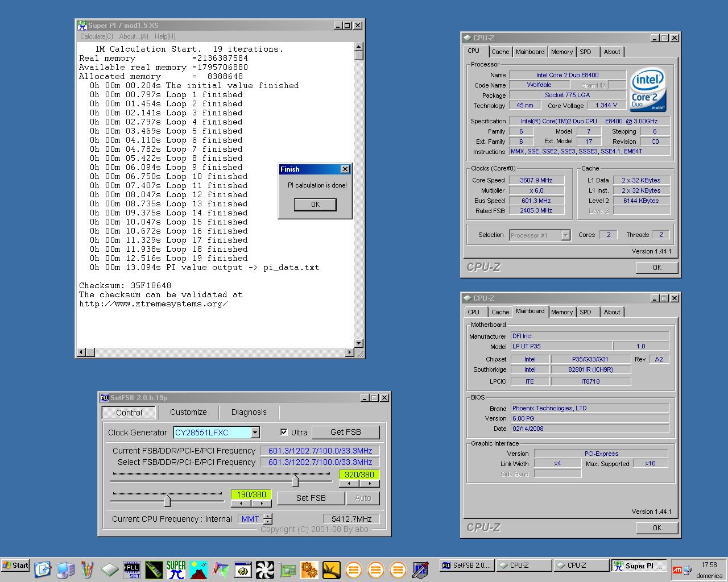Switch to the Diagnosis tab in SetFSB
The image size is (728, 582).
(x=249, y=412)
